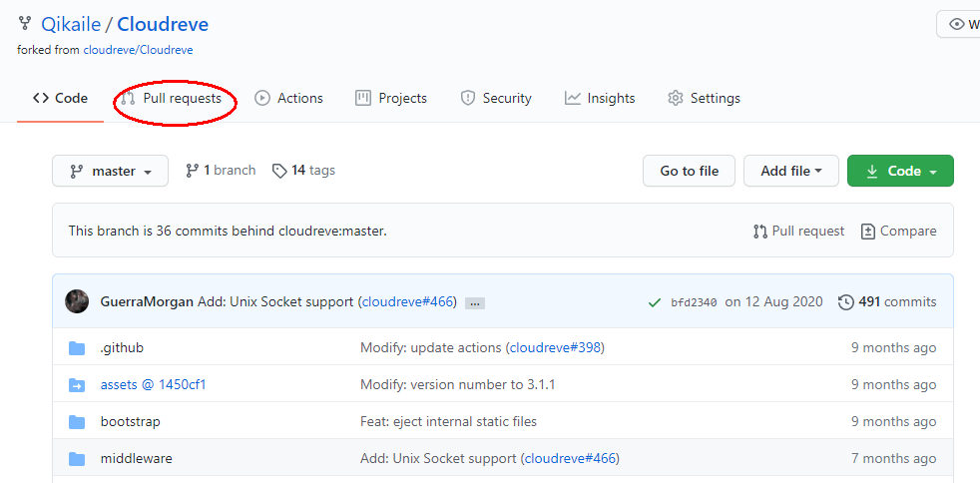Image resolution: width=980 pixels, height=483 pixels.
Task: Click the assets submodule folder icon
Action: click(x=77, y=385)
